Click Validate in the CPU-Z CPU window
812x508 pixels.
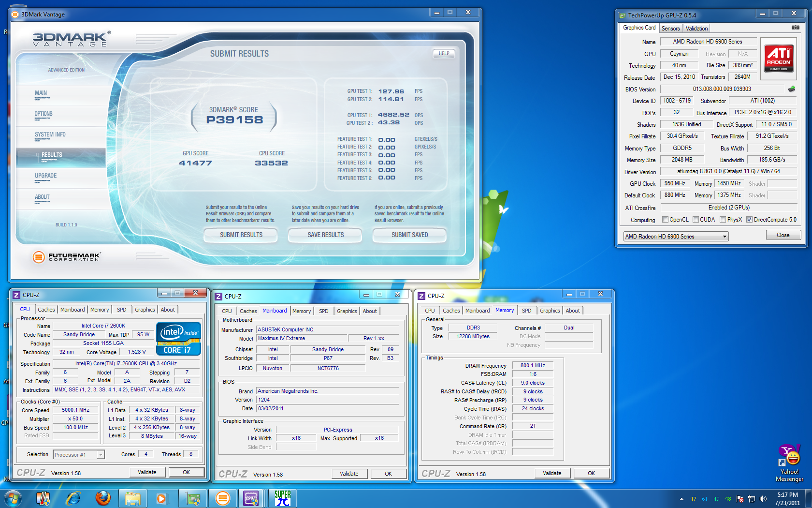click(x=147, y=472)
